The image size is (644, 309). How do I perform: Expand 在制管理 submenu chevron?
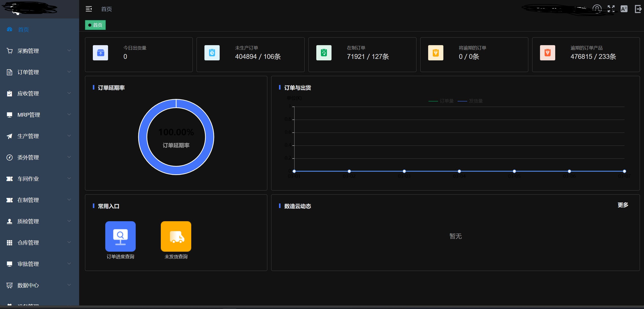tap(69, 200)
